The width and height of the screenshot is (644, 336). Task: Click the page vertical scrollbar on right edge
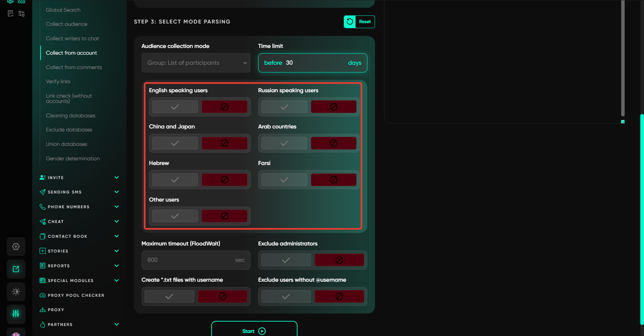(642, 218)
